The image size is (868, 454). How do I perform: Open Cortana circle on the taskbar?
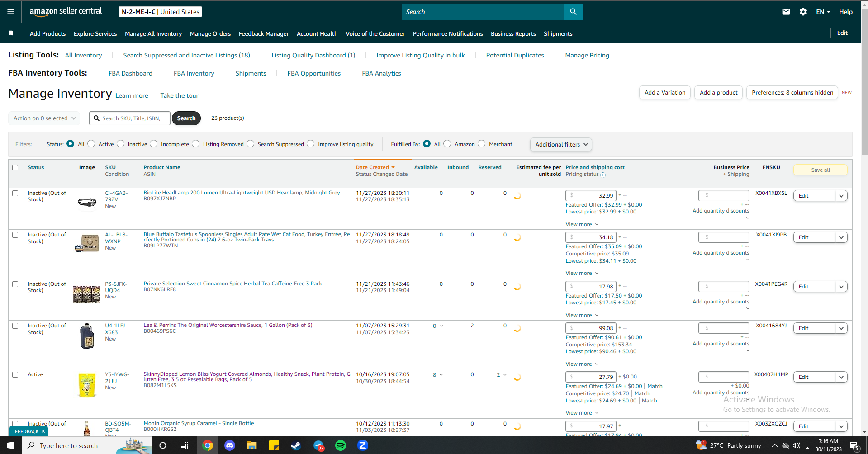(163, 445)
